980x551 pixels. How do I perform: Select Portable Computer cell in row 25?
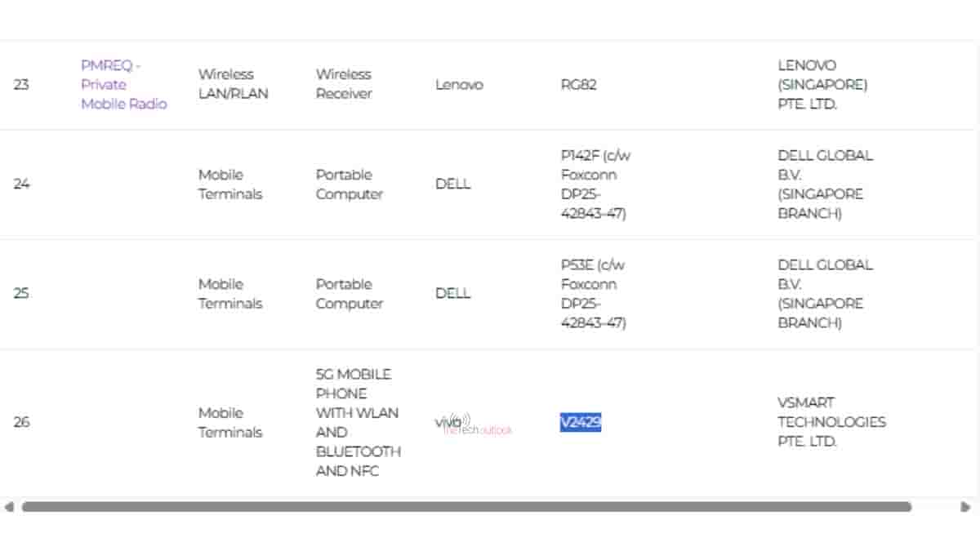[350, 294]
